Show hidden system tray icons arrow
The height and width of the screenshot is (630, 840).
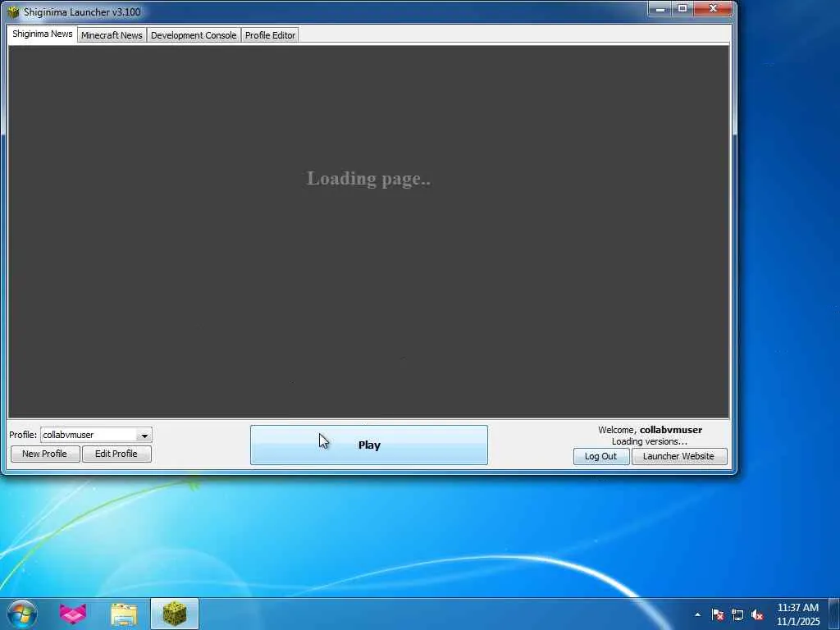point(697,614)
